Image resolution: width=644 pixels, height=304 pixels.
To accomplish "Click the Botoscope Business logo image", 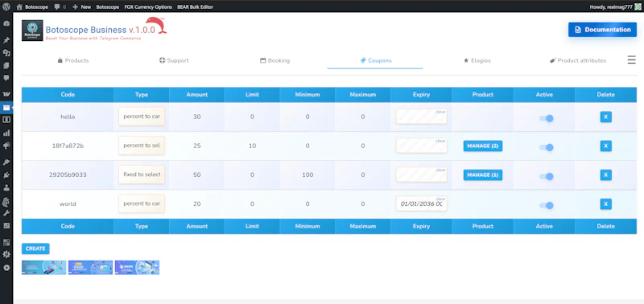I will (x=32, y=31).
